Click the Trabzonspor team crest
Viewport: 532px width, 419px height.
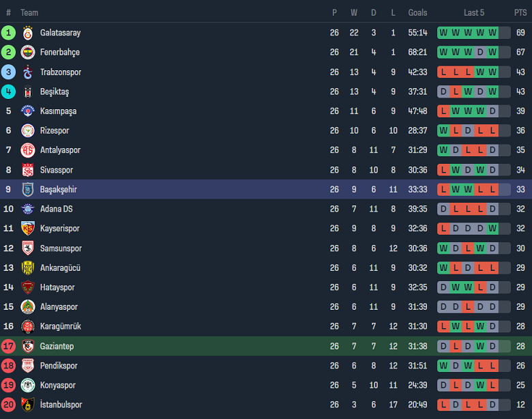click(28, 72)
